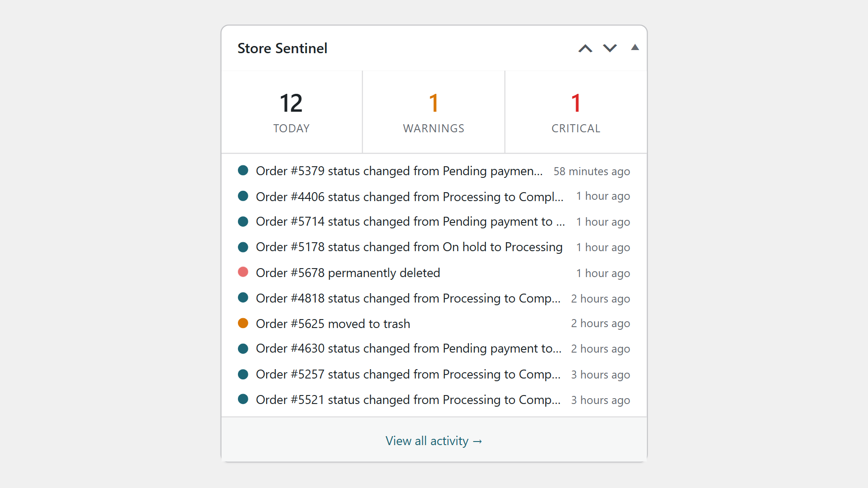
Task: Click the Store Sentinel title
Action: click(x=282, y=48)
